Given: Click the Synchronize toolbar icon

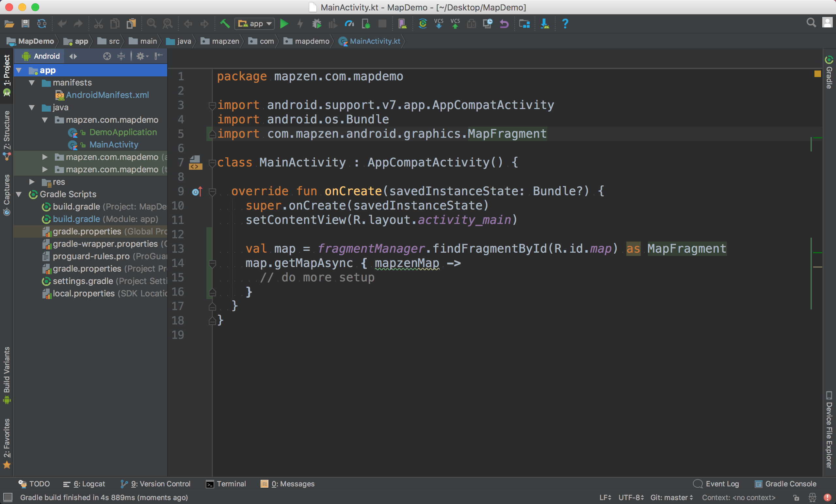Looking at the screenshot, I should [42, 24].
